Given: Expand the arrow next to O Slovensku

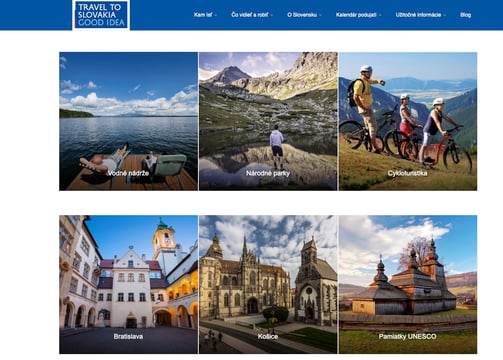Looking at the screenshot, I should (x=320, y=15).
